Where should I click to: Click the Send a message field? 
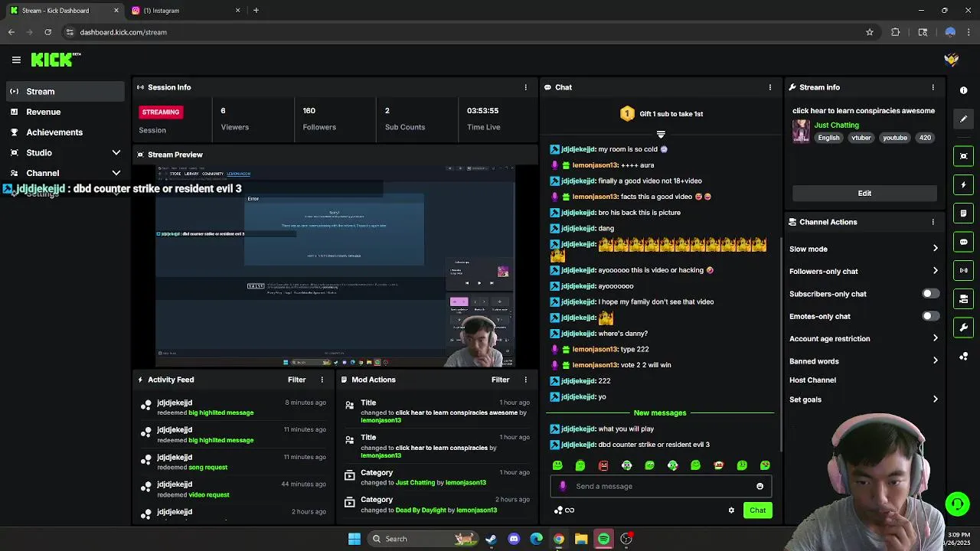coord(661,486)
